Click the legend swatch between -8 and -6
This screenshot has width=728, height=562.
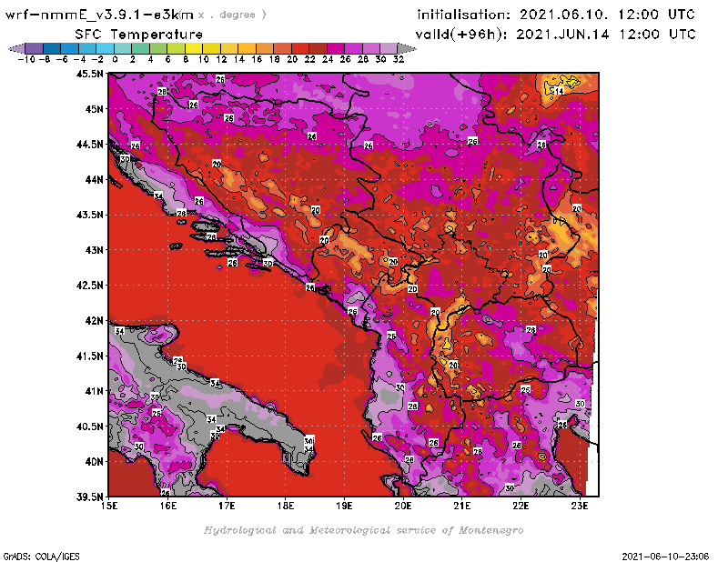coord(53,48)
